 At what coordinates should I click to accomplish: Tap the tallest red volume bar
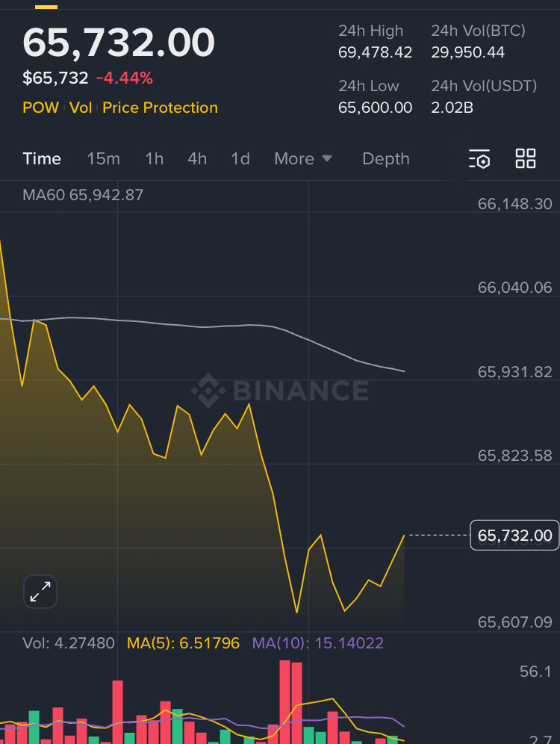[285, 701]
